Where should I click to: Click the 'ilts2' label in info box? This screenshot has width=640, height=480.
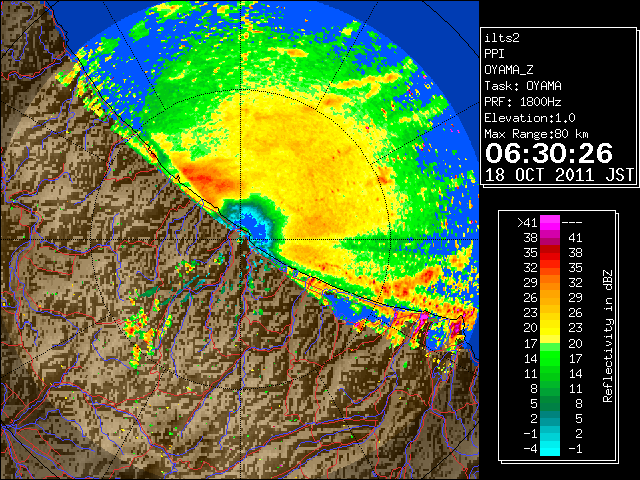(x=502, y=38)
